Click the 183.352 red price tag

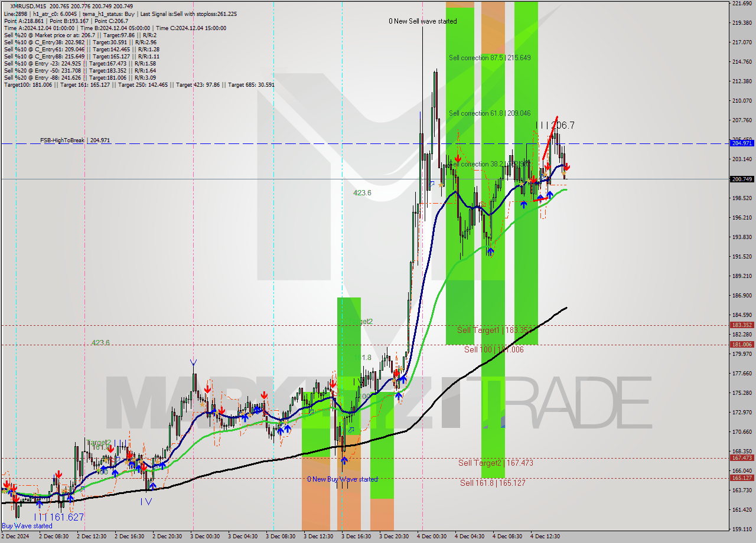(742, 325)
